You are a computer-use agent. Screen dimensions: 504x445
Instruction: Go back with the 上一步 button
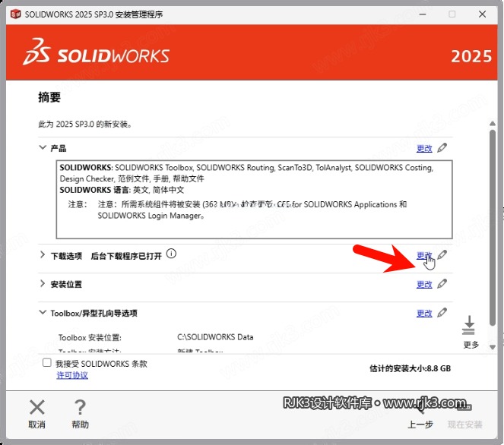point(420,416)
